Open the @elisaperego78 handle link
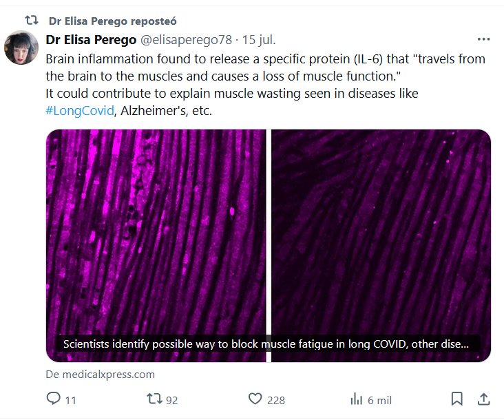This screenshot has width=504, height=420. click(186, 40)
